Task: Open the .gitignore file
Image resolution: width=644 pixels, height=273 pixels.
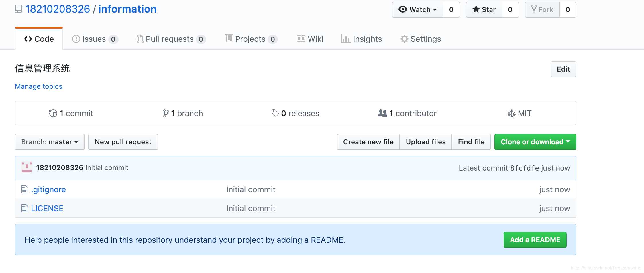Action: point(48,189)
